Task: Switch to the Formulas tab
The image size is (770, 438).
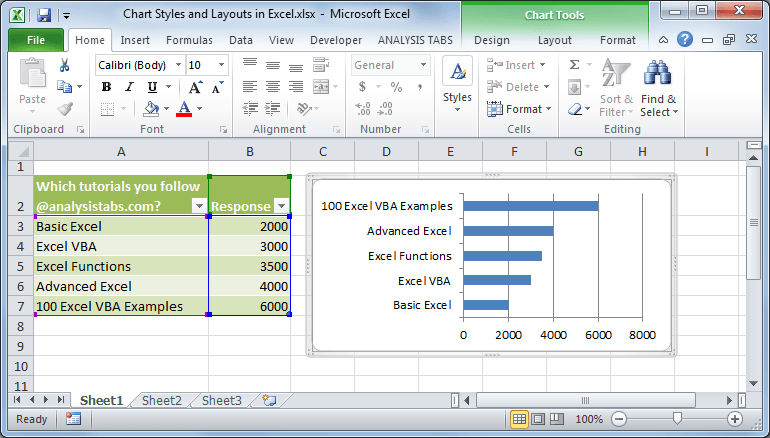Action: coord(190,40)
